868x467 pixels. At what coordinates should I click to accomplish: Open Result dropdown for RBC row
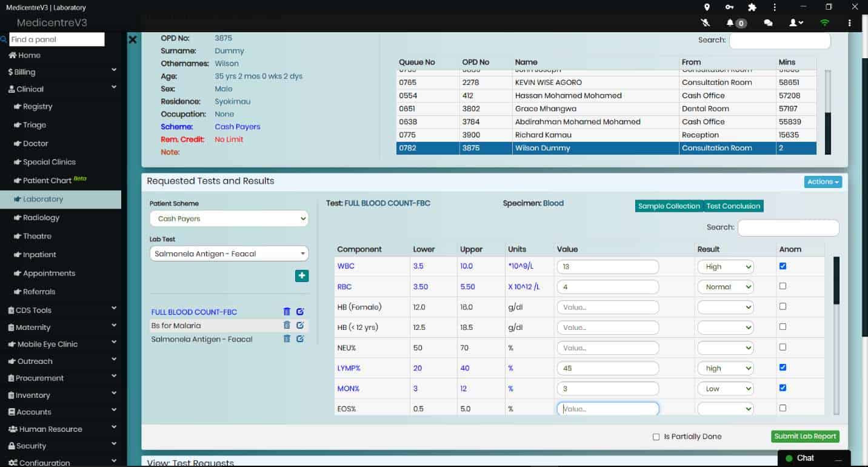(x=725, y=287)
